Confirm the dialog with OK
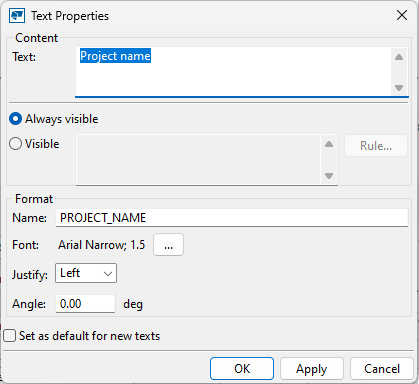The height and width of the screenshot is (384, 419). tap(242, 369)
